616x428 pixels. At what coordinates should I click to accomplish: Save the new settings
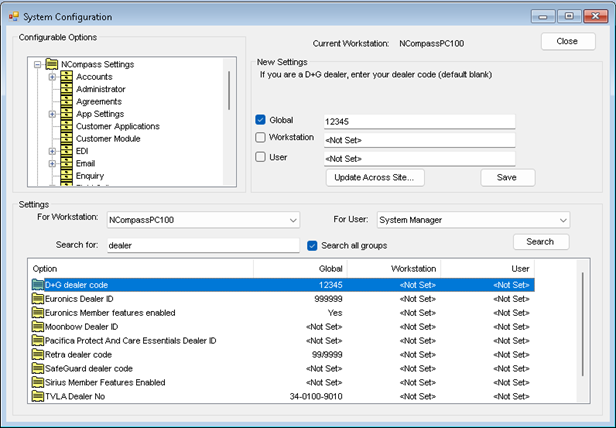[x=508, y=178]
